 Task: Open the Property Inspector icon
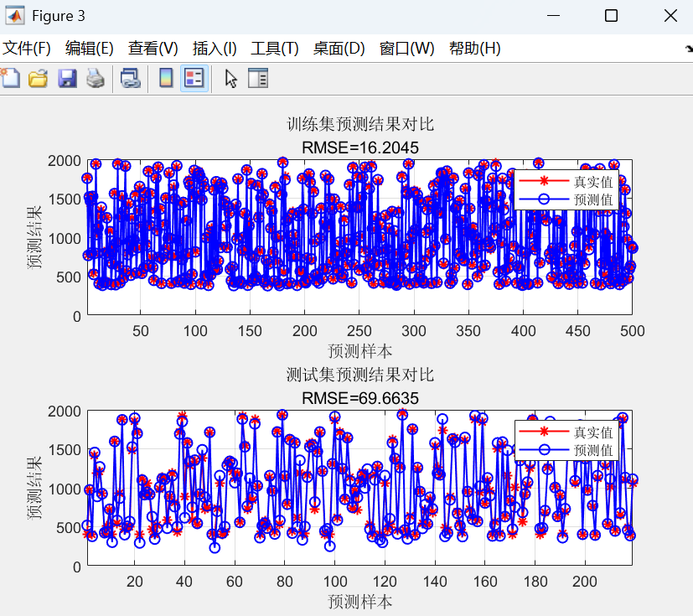(258, 79)
